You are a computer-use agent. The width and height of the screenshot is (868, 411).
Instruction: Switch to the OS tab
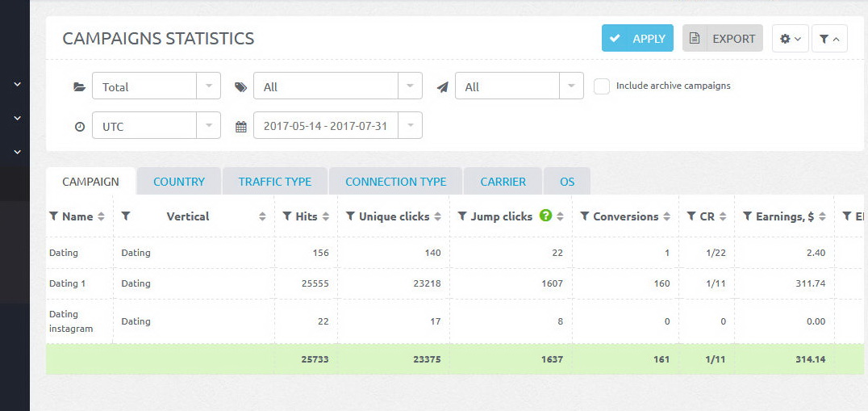(567, 182)
